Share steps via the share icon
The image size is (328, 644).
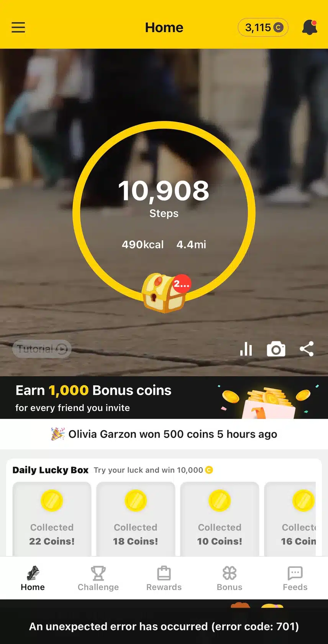tap(307, 349)
